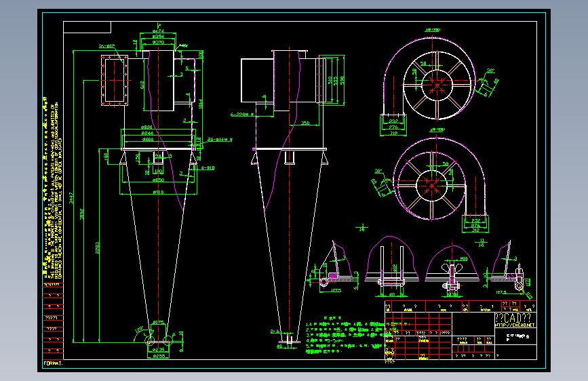
Task: Click the 1064 vertical dimension label
Action: click(x=201, y=104)
